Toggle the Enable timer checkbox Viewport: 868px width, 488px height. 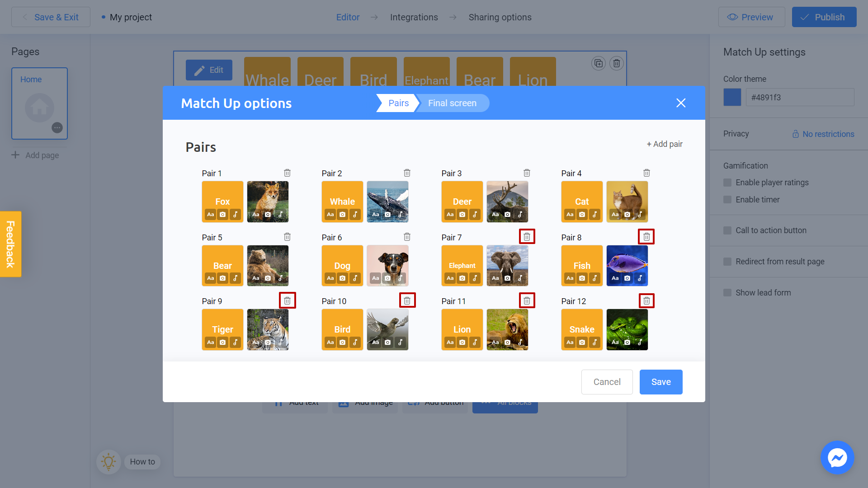[x=727, y=200]
